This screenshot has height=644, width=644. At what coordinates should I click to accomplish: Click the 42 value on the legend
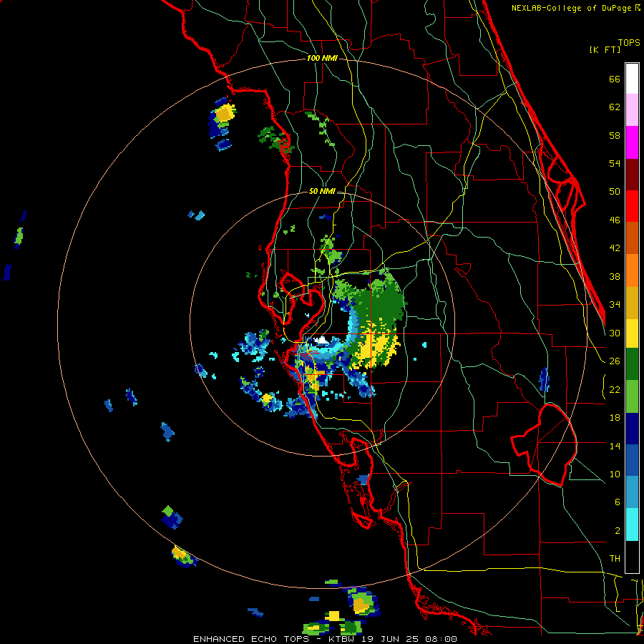615,248
